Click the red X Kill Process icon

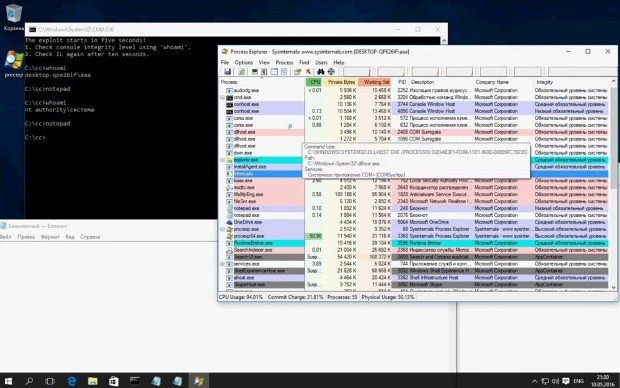pos(308,72)
